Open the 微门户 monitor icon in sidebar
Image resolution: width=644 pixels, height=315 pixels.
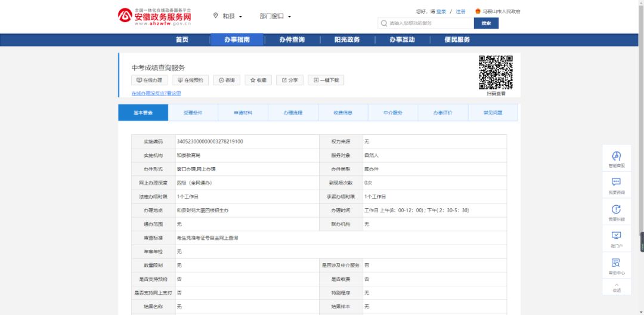coord(617,236)
